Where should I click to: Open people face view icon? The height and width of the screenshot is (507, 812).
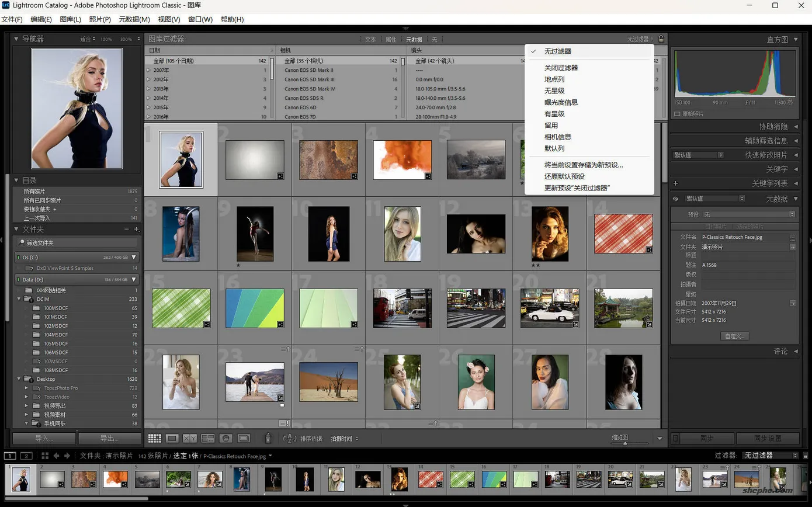[x=226, y=438]
